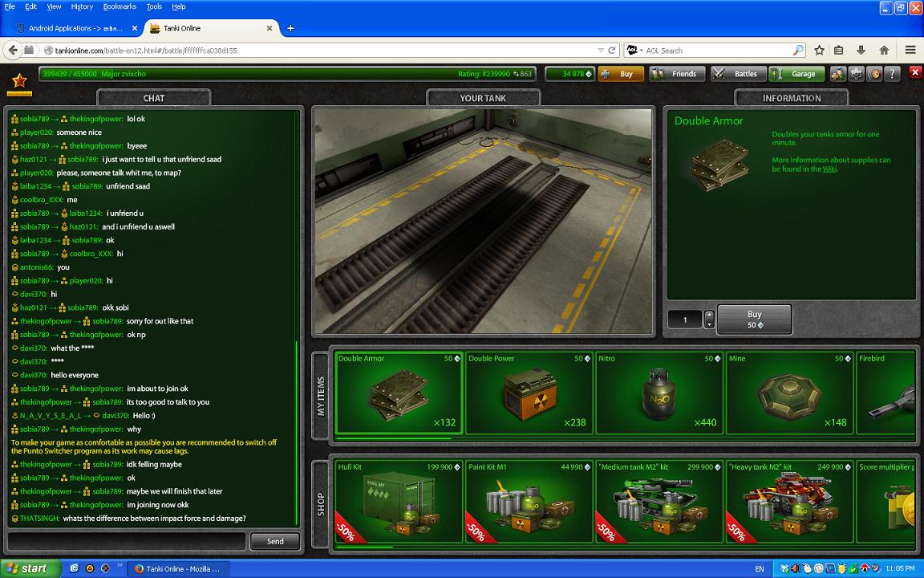Send the chat message
Image resolution: width=924 pixels, height=578 pixels.
(274, 541)
